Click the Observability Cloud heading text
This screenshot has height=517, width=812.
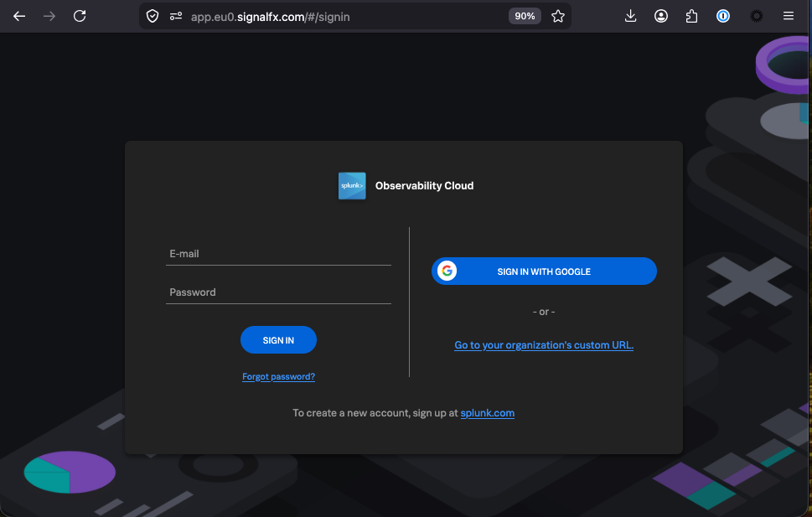pyautogui.click(x=424, y=185)
